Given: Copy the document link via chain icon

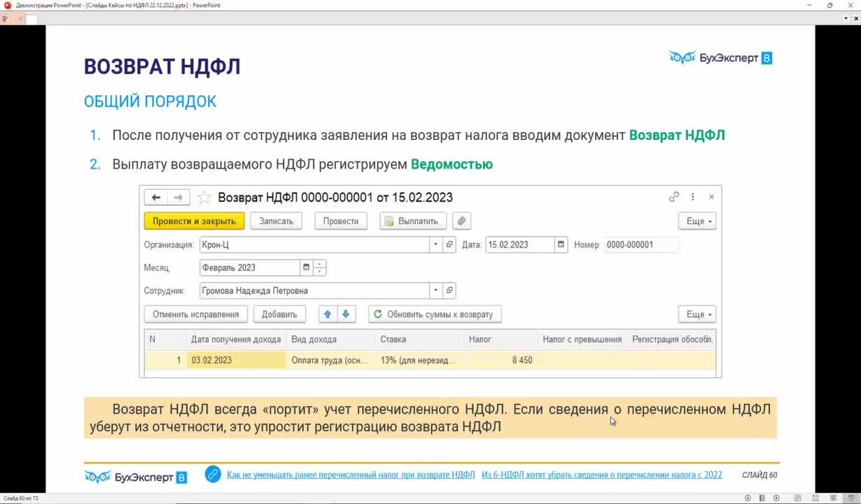Looking at the screenshot, I should [x=674, y=197].
